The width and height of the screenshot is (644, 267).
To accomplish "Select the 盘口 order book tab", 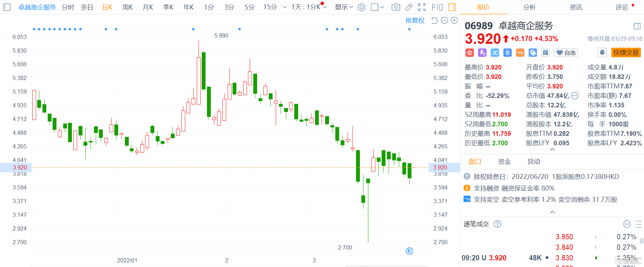I will (475, 162).
